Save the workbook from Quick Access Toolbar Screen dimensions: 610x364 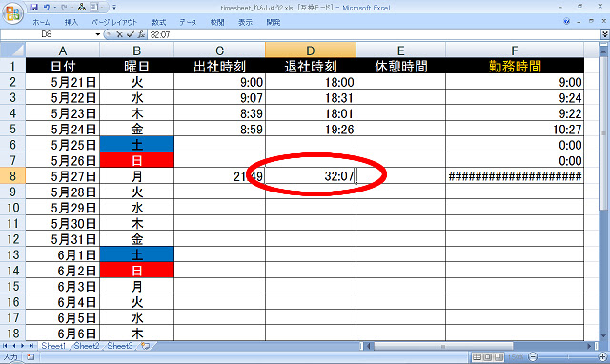pos(34,7)
